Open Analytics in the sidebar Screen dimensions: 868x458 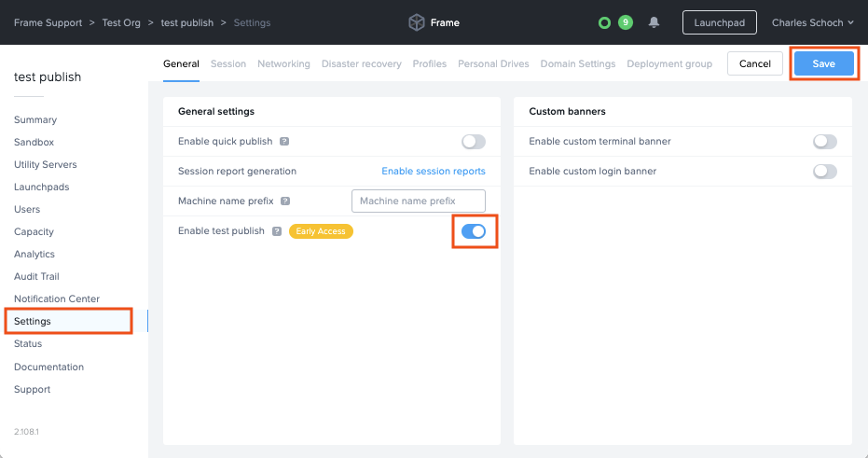coord(34,255)
